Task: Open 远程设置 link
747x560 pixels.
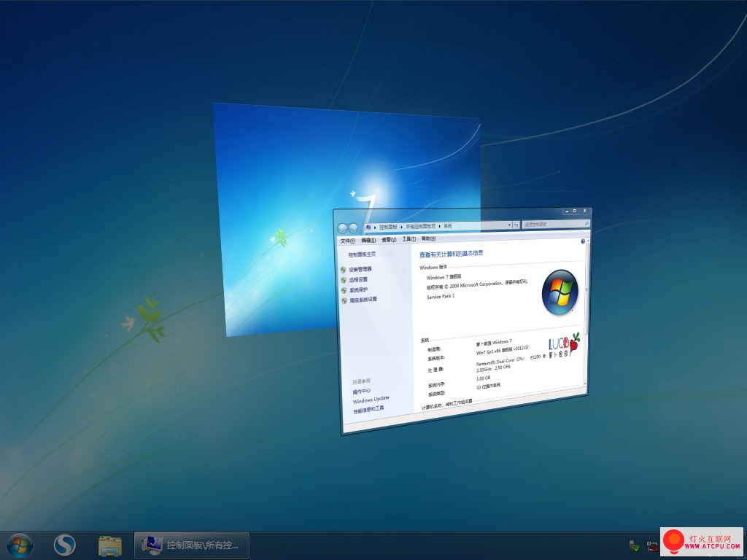Action: coord(358,280)
